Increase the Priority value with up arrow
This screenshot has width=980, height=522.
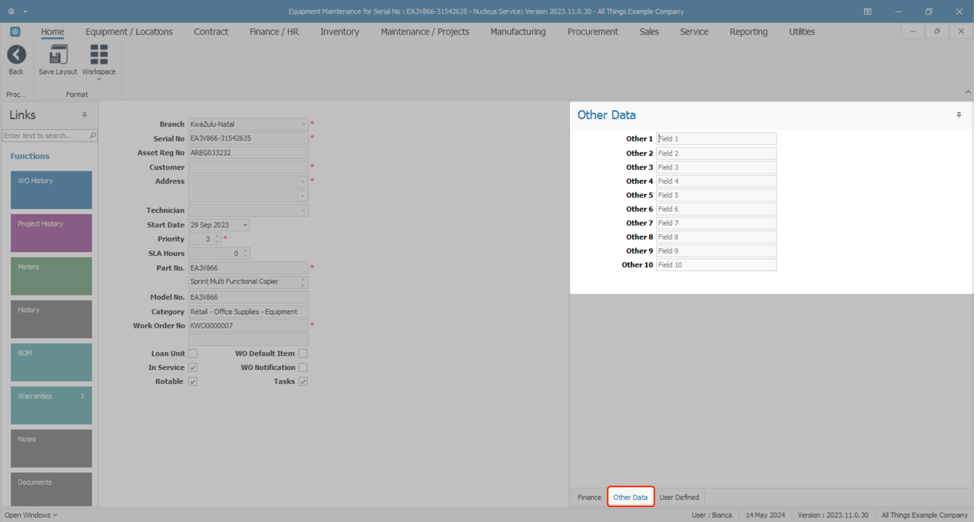[217, 236]
